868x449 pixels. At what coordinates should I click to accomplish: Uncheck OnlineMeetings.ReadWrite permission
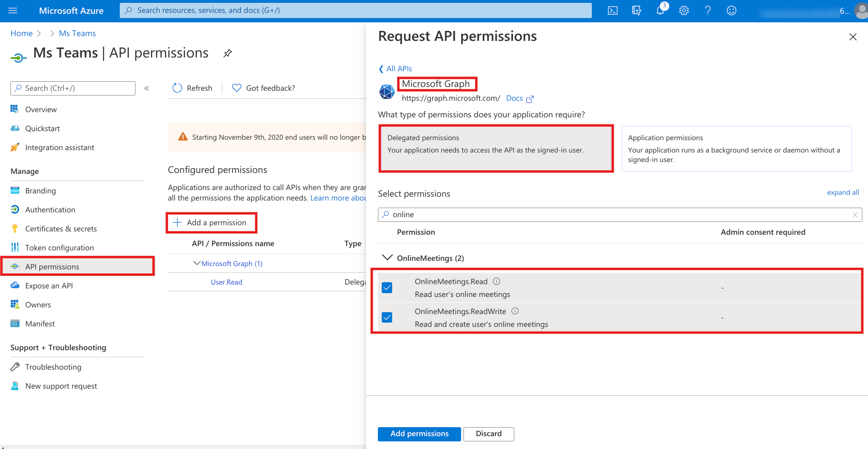(387, 317)
